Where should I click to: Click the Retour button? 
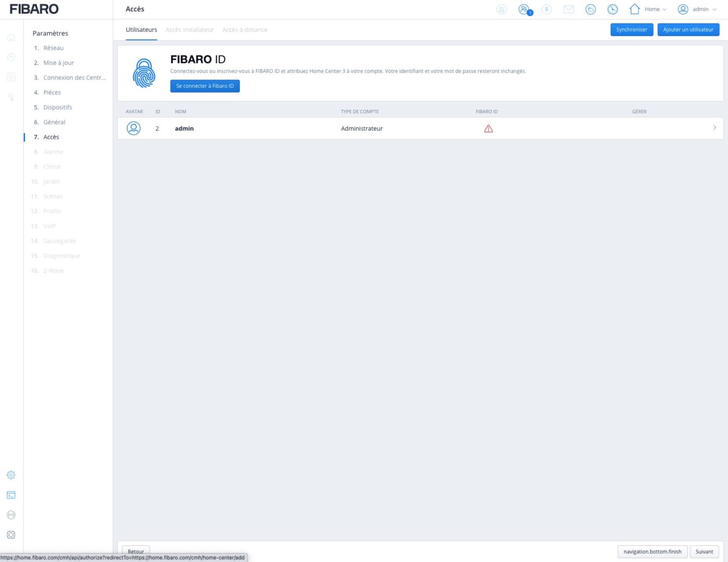tap(136, 552)
